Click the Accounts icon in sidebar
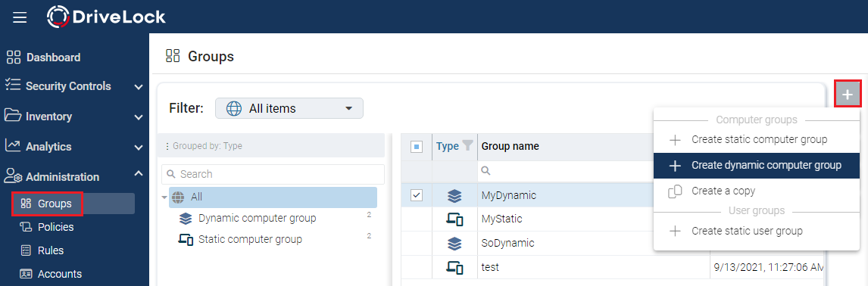868x286 pixels. pyautogui.click(x=26, y=274)
